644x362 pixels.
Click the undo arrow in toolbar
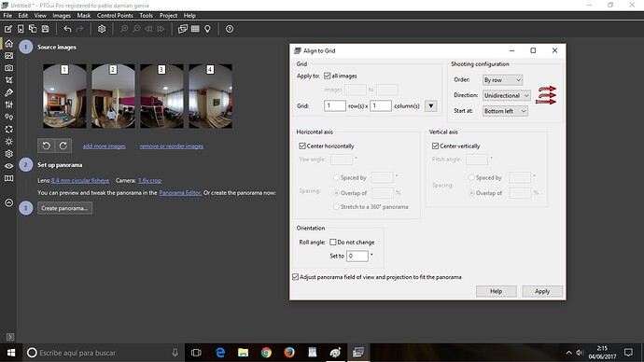click(x=67, y=29)
